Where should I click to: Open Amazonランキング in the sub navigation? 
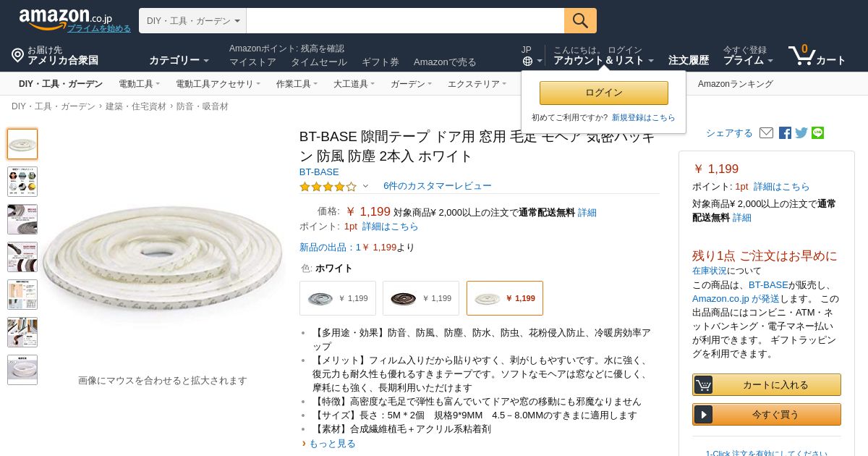coord(735,84)
